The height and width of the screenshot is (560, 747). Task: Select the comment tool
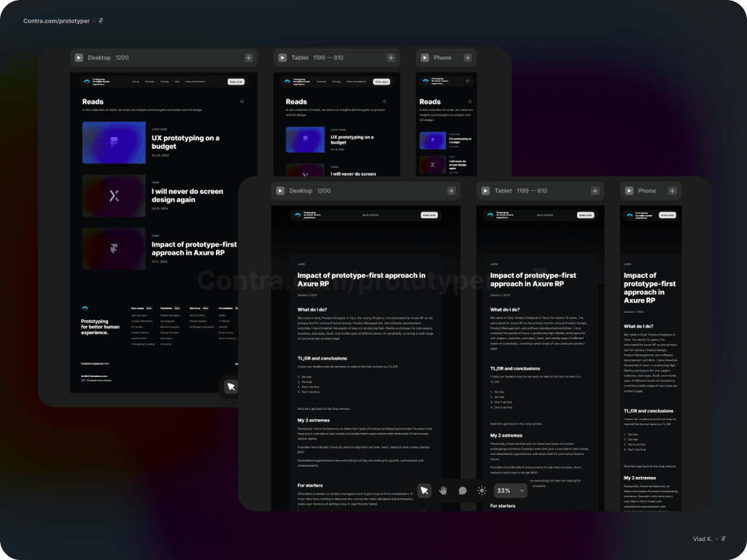(462, 491)
